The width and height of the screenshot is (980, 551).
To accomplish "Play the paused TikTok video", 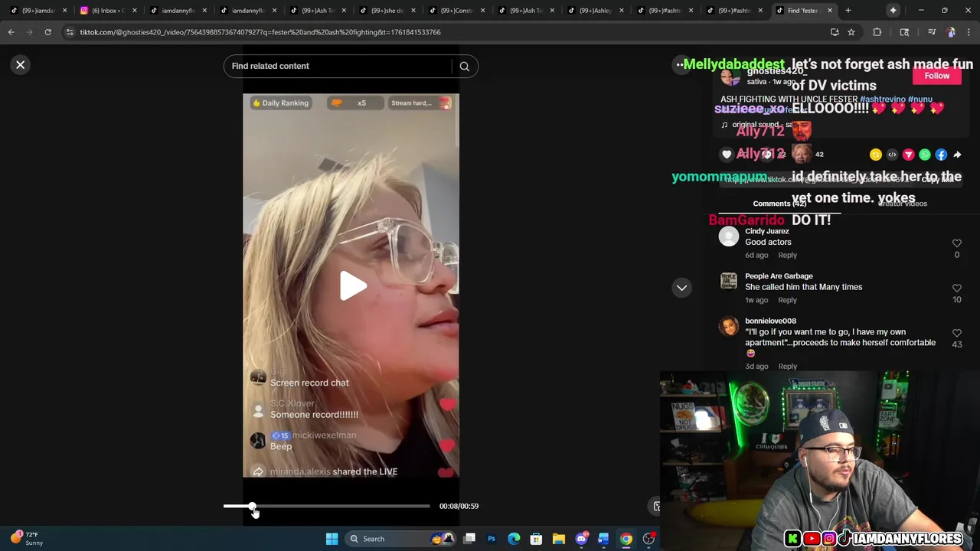I will pos(351,286).
